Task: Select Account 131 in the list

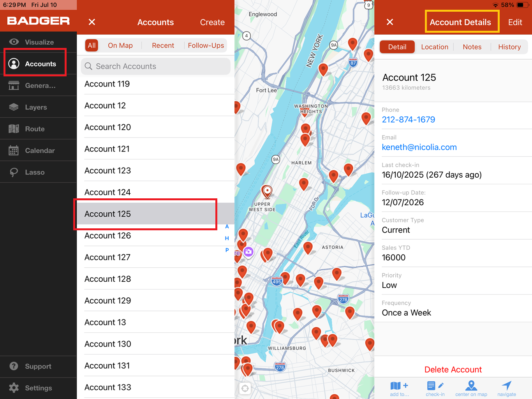Action: tap(156, 365)
